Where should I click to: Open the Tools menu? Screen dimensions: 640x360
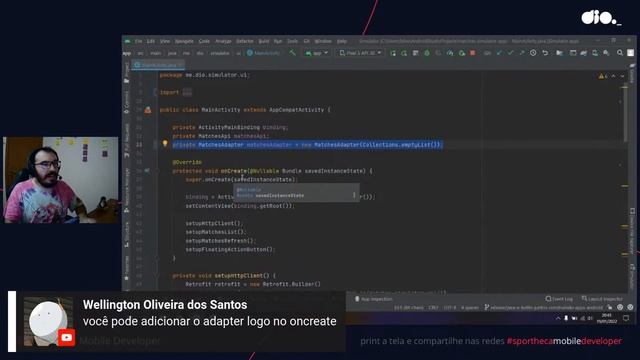click(x=292, y=41)
